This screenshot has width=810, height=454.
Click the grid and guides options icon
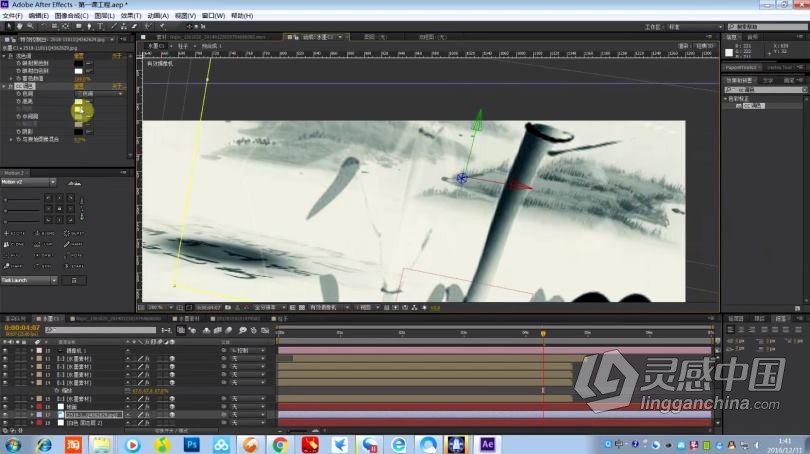point(180,307)
